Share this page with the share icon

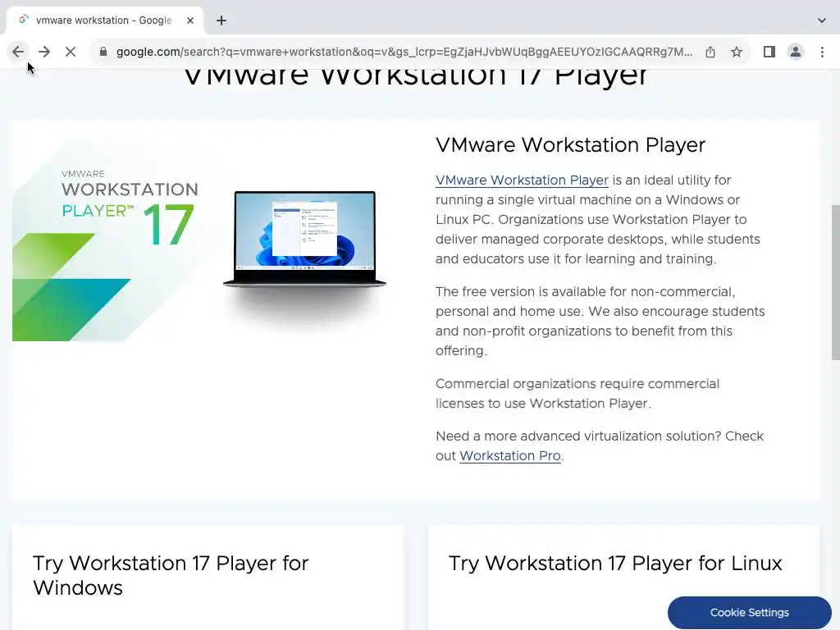pos(710,52)
